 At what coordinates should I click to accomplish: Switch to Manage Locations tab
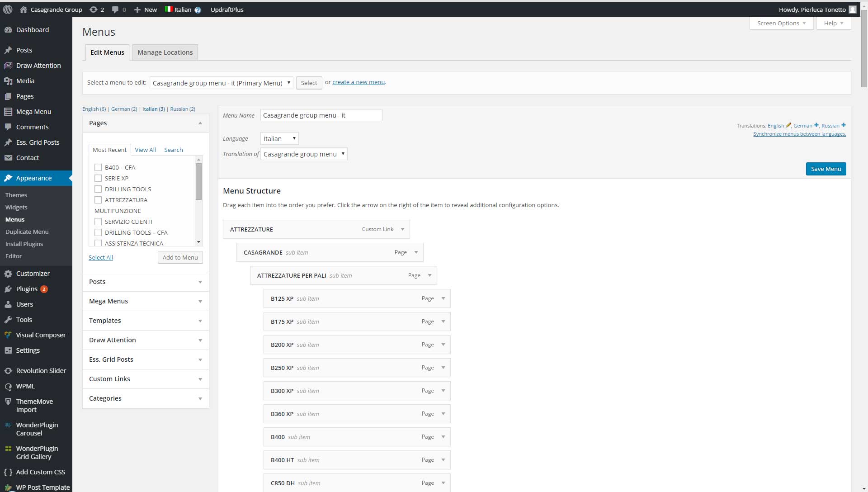point(165,52)
